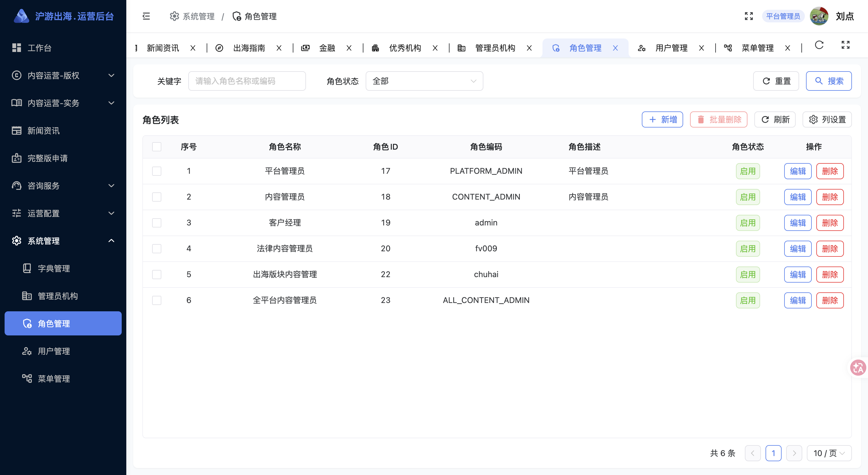868x475 pixels.
Task: Add a role with the 新增 button
Action: click(x=662, y=119)
